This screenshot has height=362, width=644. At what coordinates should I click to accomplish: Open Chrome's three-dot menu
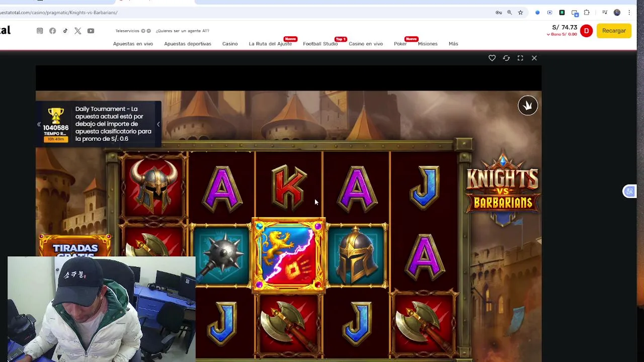tap(629, 13)
